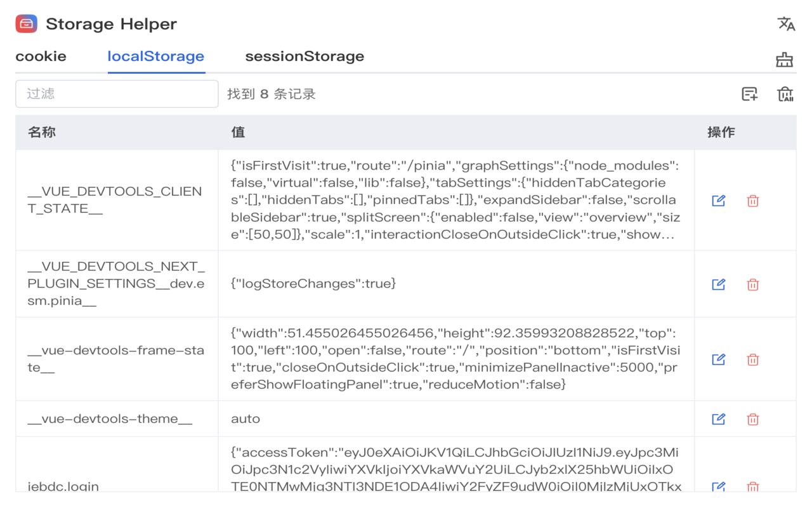Switch to the cookie tab
Screen dimensions: 812x508
click(41, 56)
